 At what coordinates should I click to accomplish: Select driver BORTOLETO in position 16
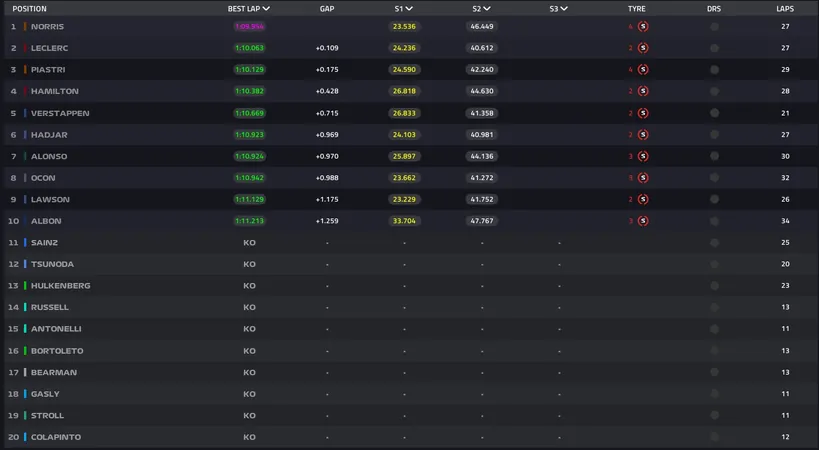(57, 351)
